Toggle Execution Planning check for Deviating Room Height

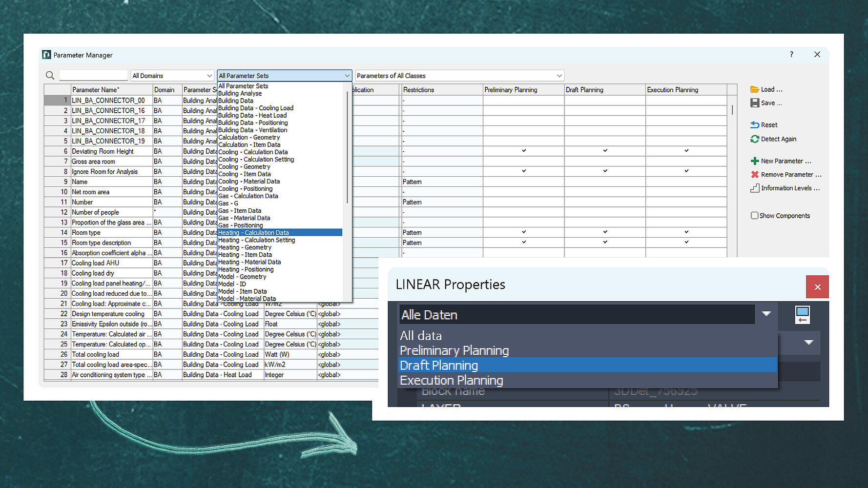click(686, 151)
